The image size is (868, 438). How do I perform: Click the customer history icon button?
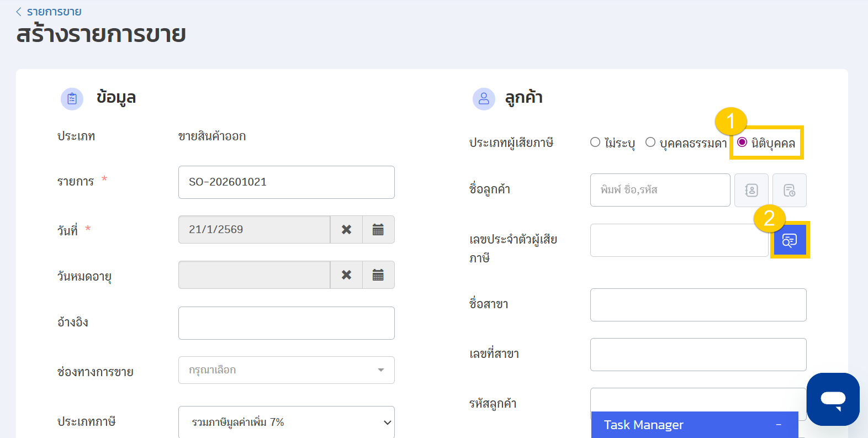tap(789, 190)
